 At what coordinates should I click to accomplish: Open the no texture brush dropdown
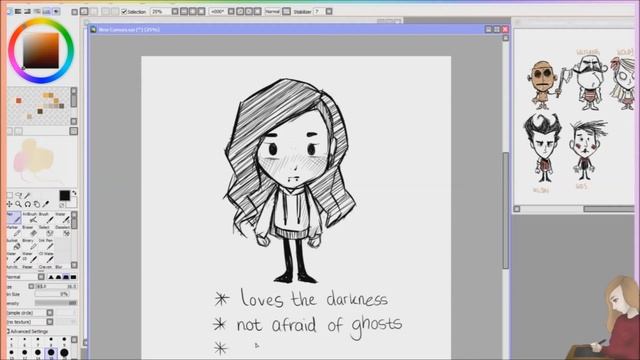50,322
